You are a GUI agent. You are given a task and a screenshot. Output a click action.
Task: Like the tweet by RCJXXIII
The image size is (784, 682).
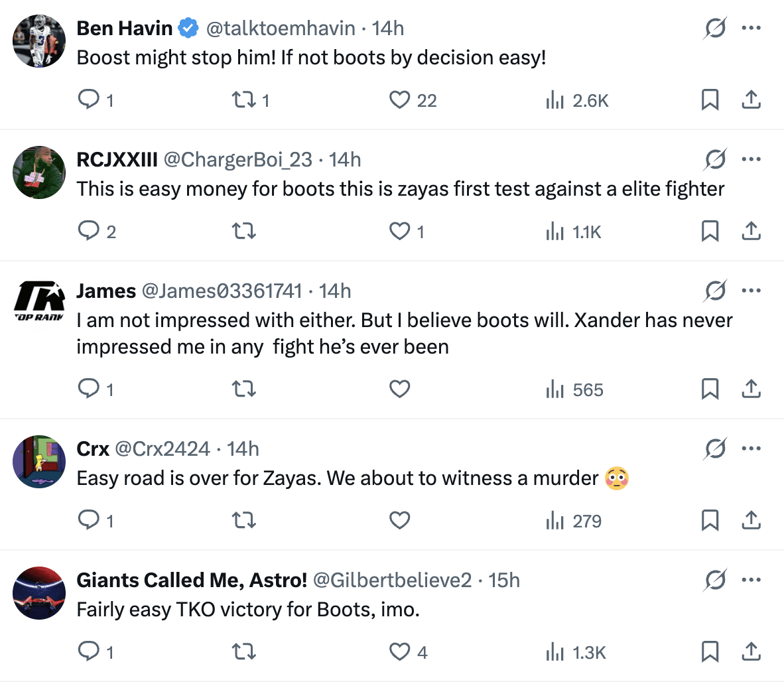pos(399,232)
